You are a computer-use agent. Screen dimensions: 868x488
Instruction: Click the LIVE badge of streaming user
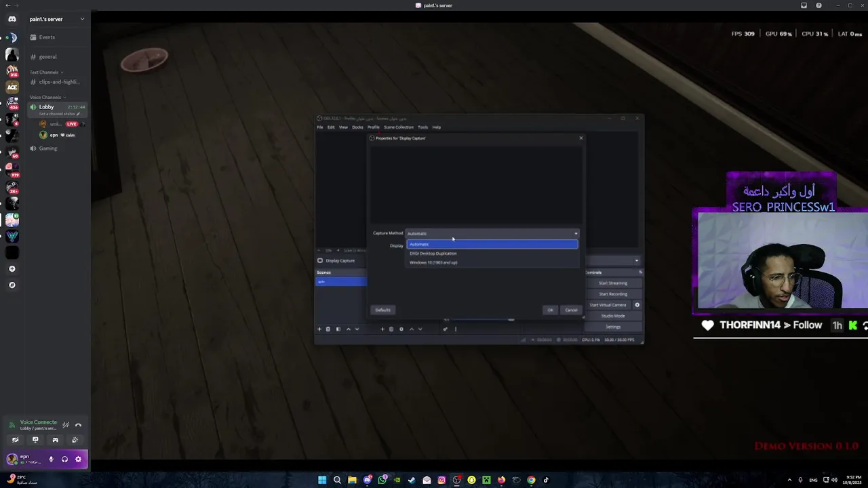point(72,124)
